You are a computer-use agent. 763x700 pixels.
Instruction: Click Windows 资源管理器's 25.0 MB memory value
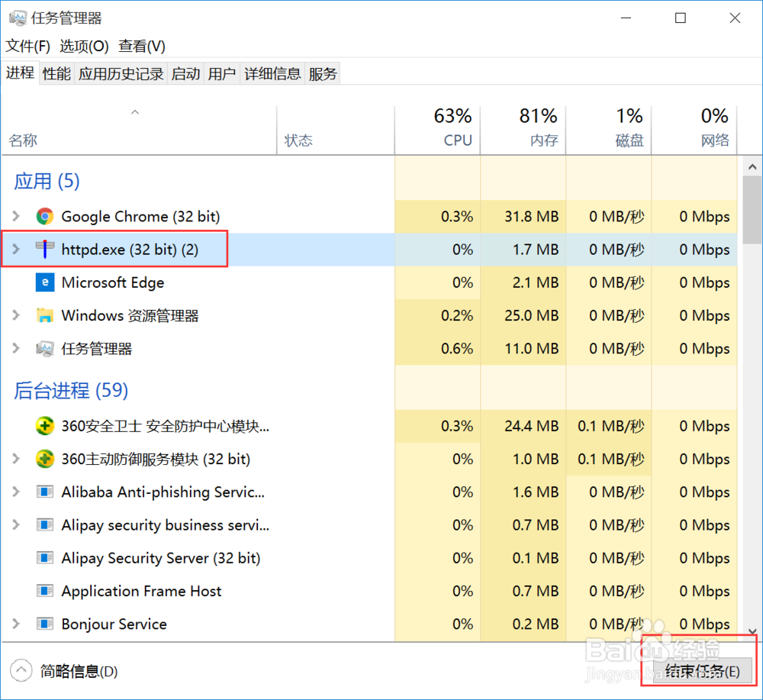(x=531, y=315)
